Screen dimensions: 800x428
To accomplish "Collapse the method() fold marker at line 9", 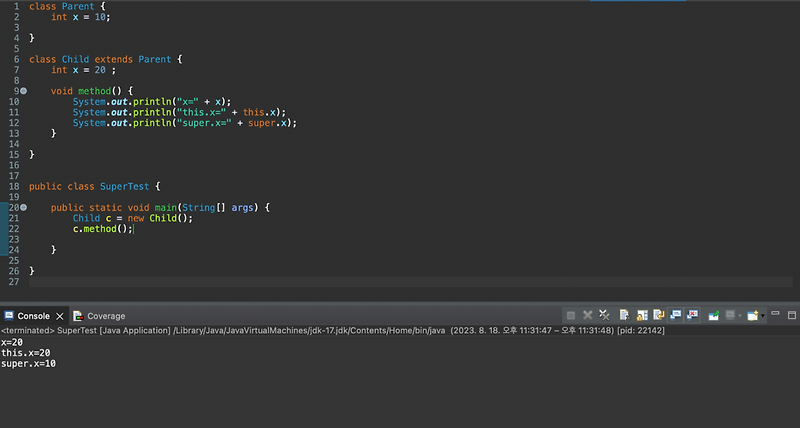I will coord(23,91).
